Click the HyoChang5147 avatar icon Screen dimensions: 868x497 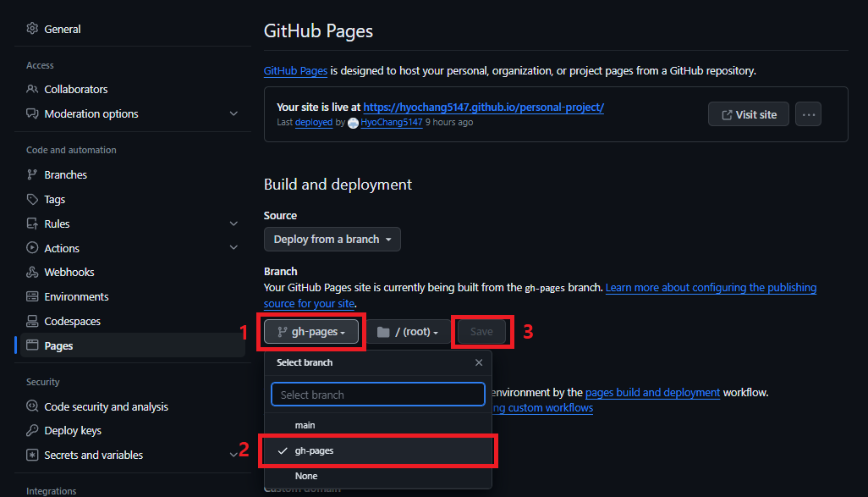[353, 123]
